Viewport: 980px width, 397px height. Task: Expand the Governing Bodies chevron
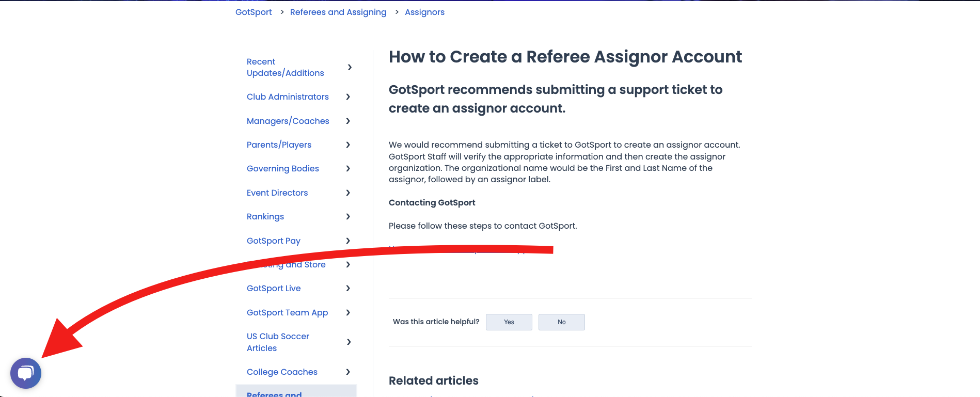348,168
